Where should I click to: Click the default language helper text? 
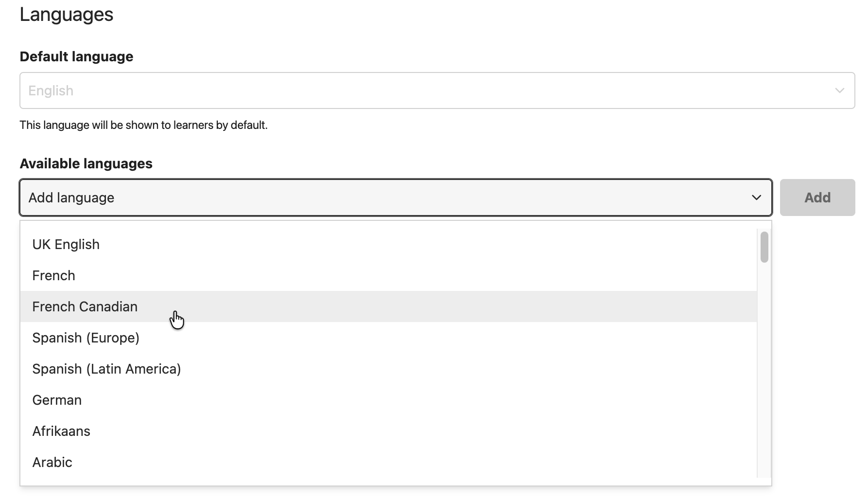143,125
